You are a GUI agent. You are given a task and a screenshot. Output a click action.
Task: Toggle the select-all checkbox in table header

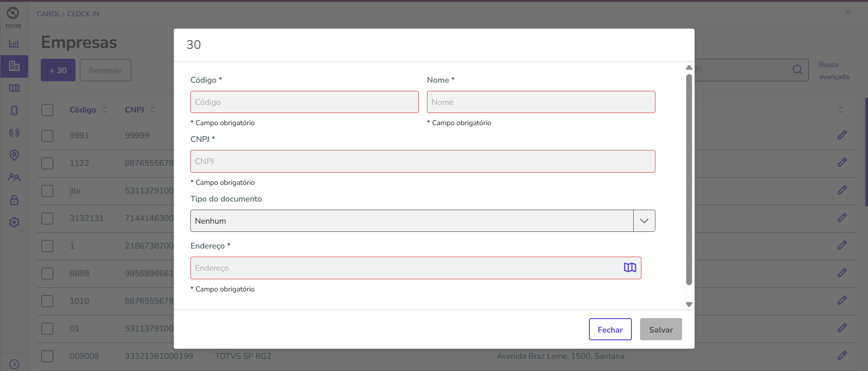coord(47,110)
